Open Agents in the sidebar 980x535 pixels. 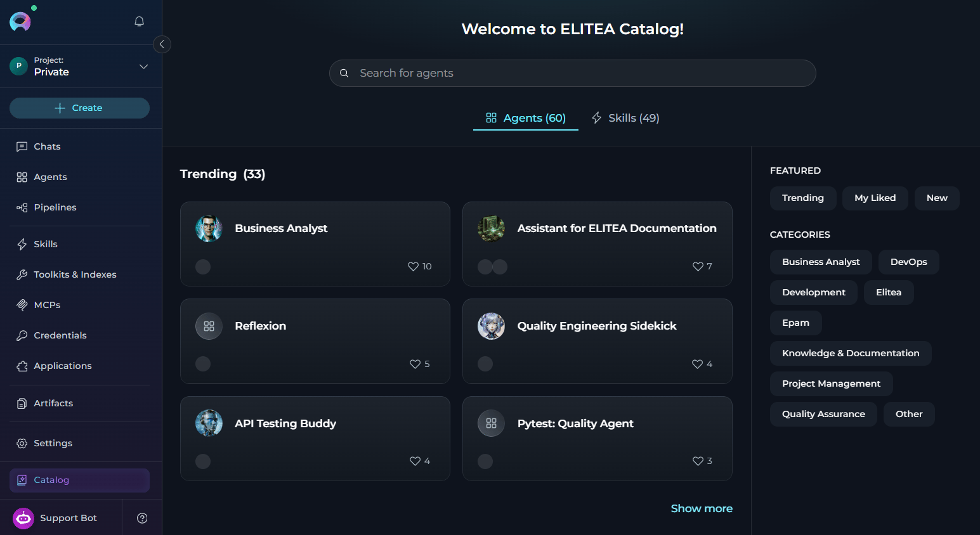click(x=79, y=177)
